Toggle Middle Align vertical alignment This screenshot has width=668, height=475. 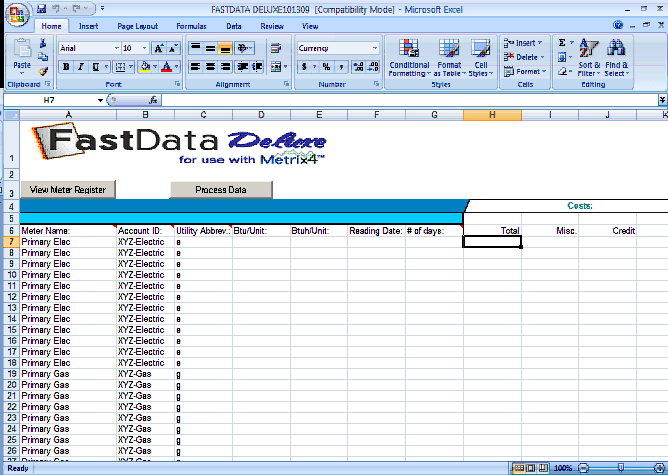tap(210, 48)
